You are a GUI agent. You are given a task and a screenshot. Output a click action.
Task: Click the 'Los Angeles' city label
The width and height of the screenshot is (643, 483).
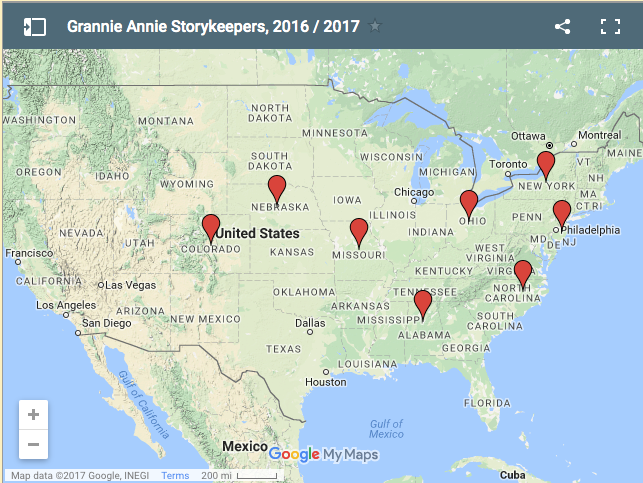[x=66, y=305]
